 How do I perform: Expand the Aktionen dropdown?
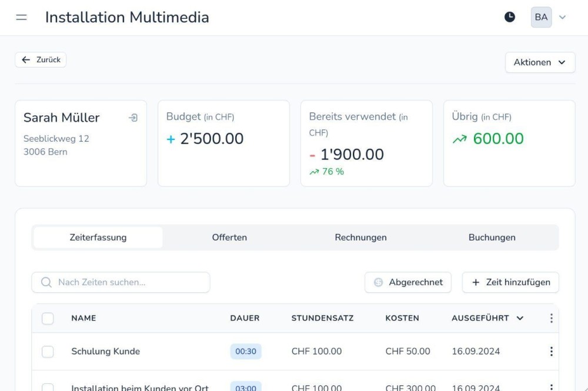tap(540, 62)
